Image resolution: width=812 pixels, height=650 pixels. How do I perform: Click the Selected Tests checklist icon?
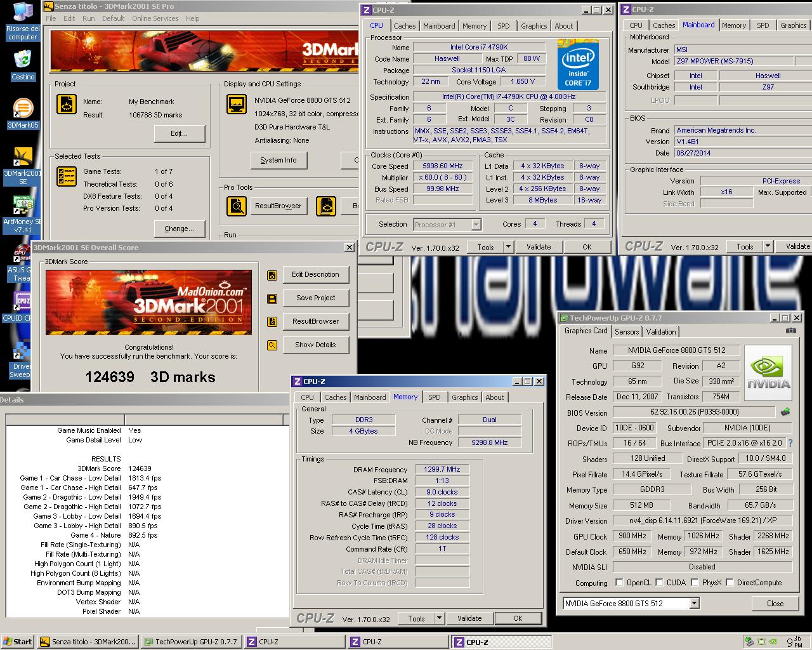67,176
